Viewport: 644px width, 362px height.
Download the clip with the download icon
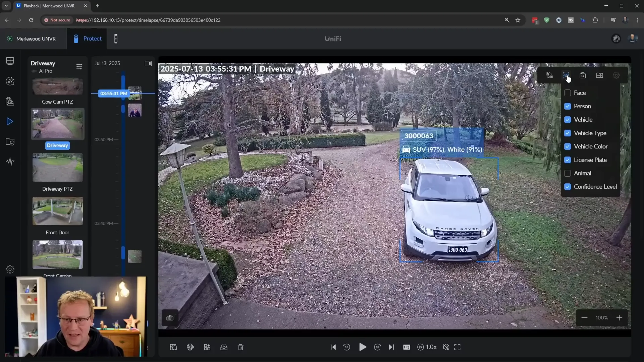[224, 347]
